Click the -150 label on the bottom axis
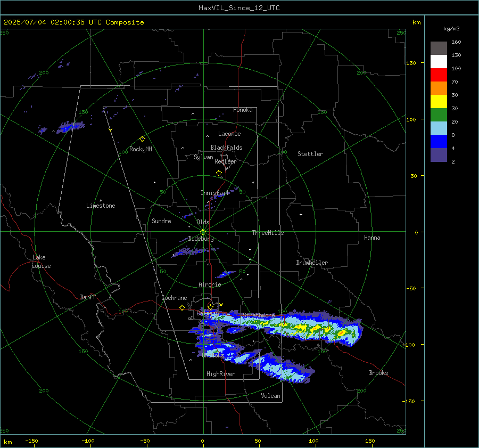 point(31,441)
